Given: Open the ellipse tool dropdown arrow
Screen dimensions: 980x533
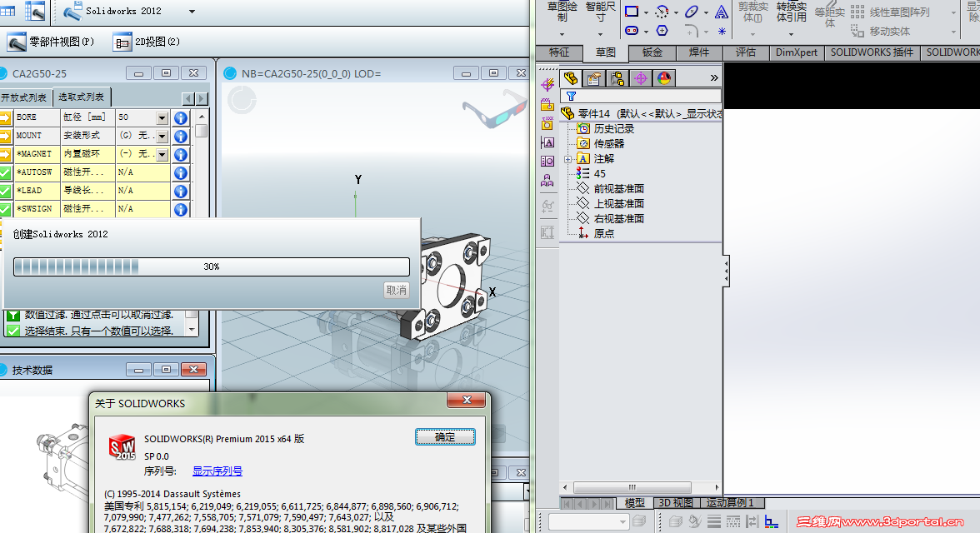Looking at the screenshot, I should click(707, 12).
